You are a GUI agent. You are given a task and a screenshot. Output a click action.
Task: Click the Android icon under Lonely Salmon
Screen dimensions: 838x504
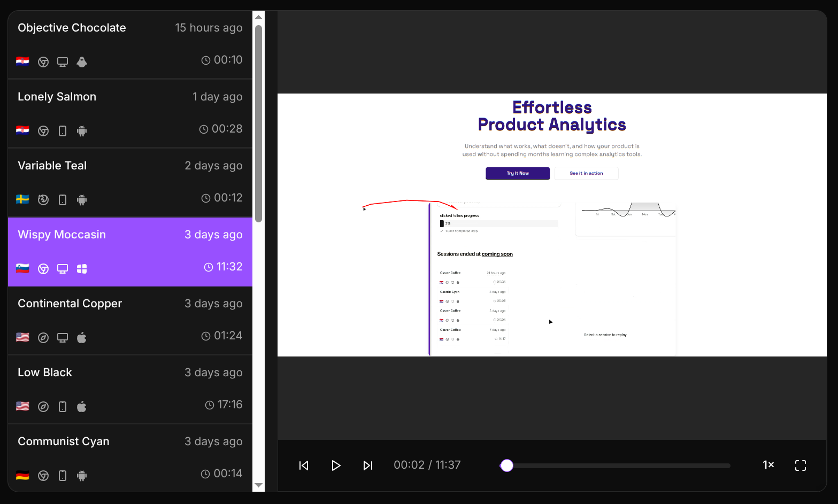pos(82,131)
